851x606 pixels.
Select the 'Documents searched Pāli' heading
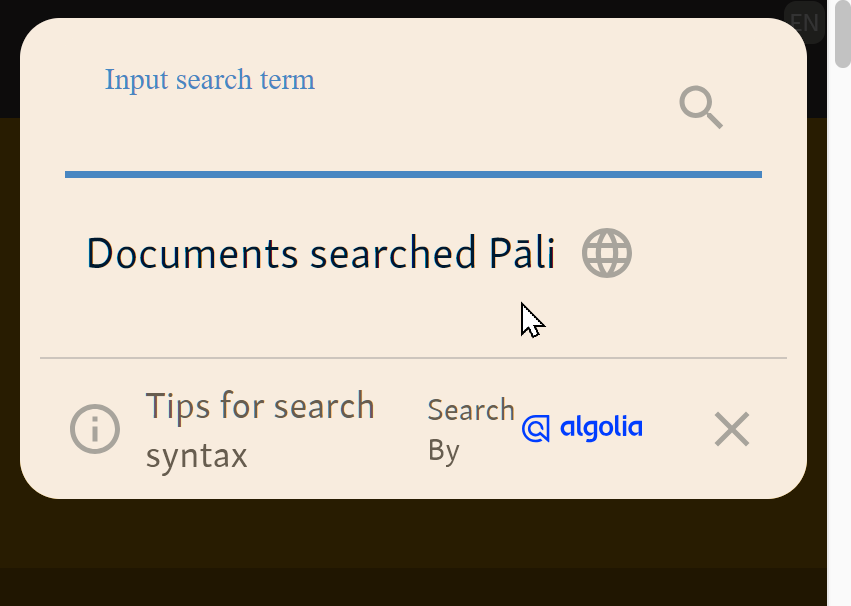[320, 254]
